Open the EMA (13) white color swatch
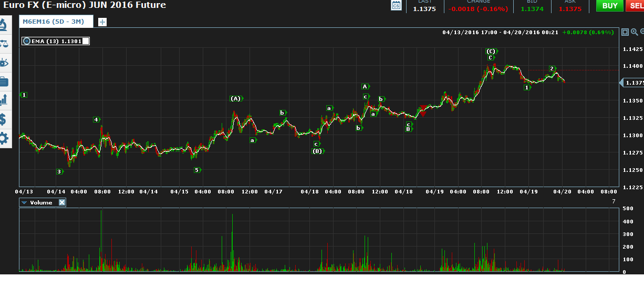Viewport: 644px width, 287px height. point(86,41)
